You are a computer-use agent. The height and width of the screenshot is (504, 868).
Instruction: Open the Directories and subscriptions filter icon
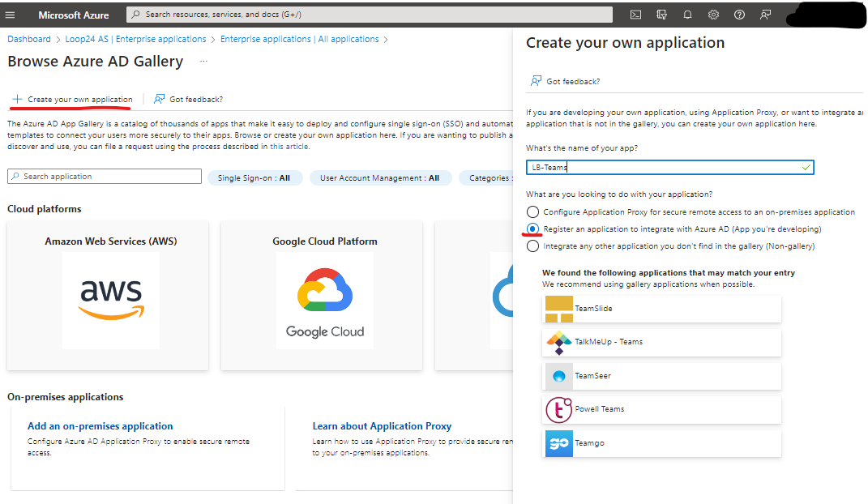click(661, 15)
